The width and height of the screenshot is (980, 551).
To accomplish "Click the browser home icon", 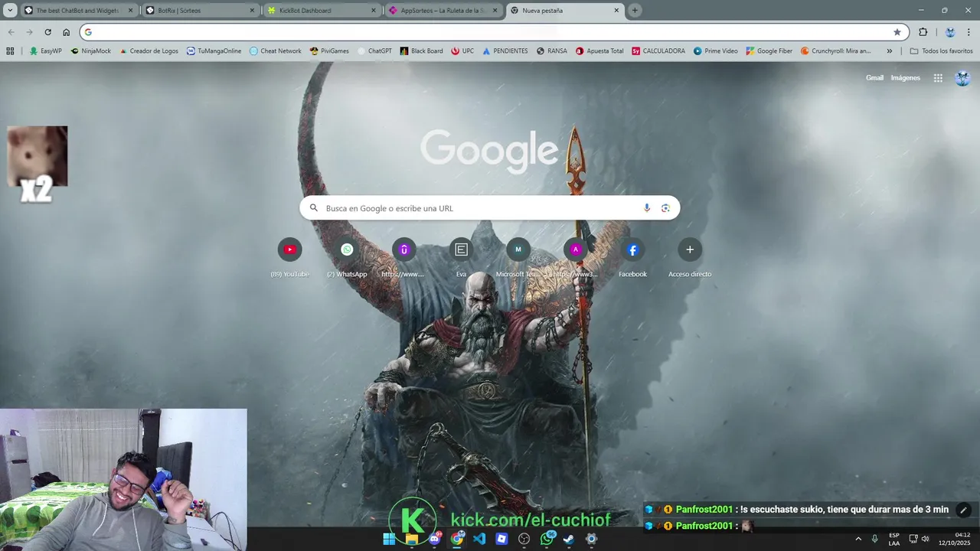I will click(x=66, y=32).
